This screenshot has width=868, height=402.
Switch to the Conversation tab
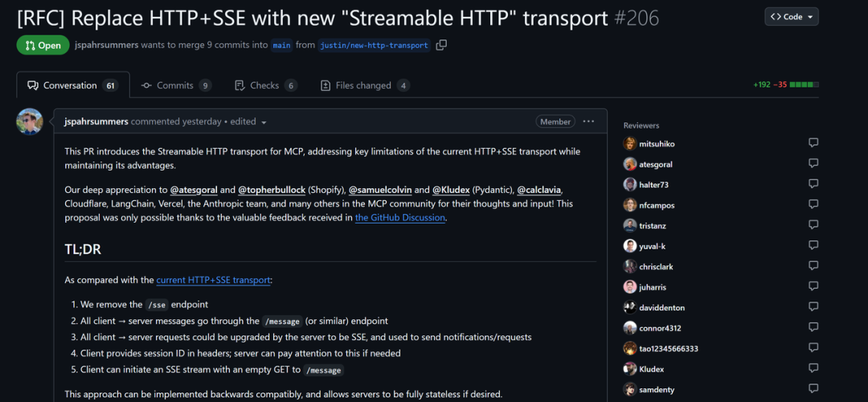point(73,85)
